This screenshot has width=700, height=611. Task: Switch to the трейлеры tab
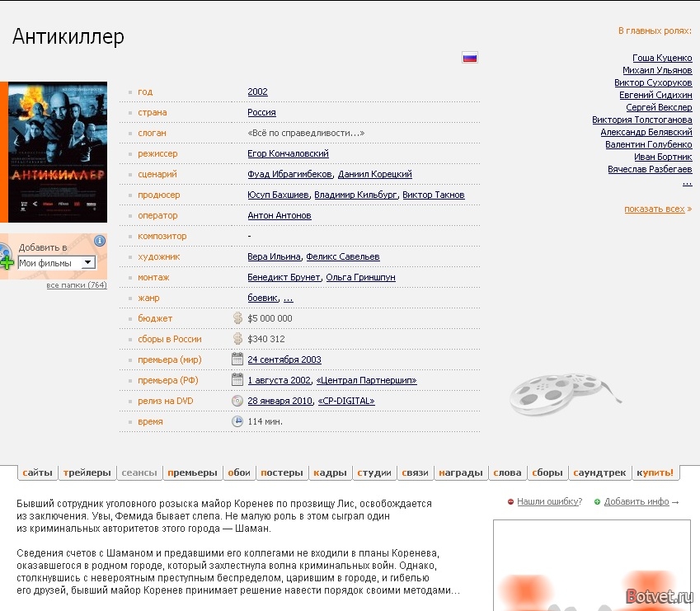tap(87, 472)
